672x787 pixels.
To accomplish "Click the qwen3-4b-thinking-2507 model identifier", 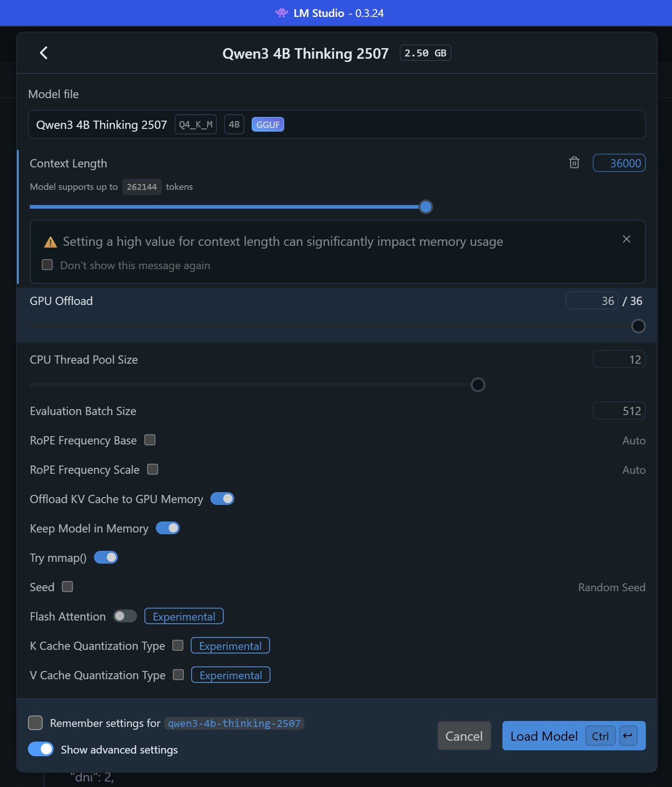I will (x=234, y=723).
